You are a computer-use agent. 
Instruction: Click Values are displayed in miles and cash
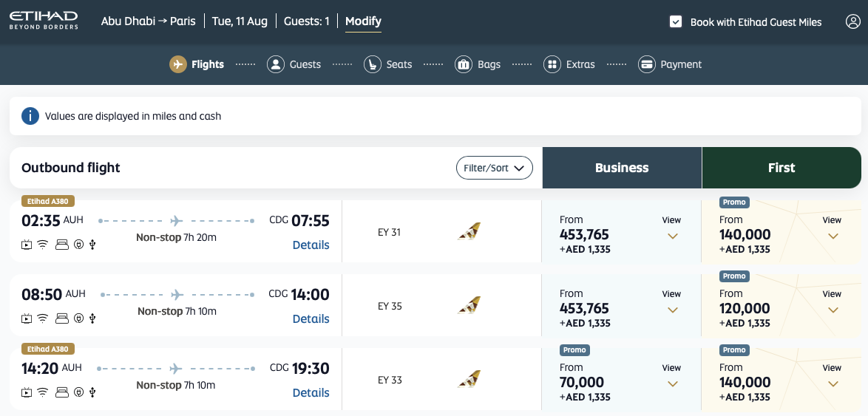(133, 116)
